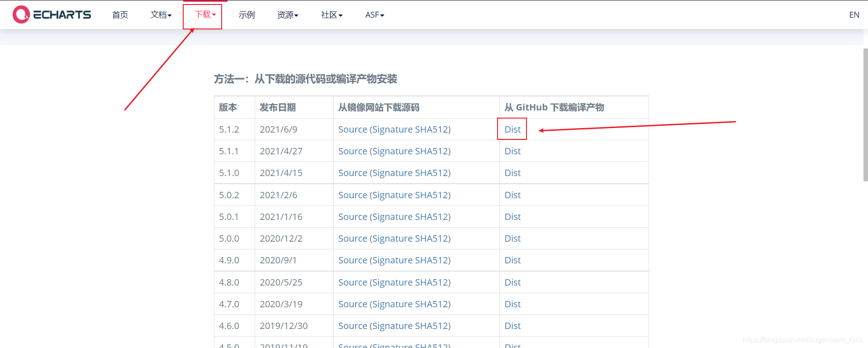
Task: Click the page vertical scrollbar thumb
Action: 866,114
